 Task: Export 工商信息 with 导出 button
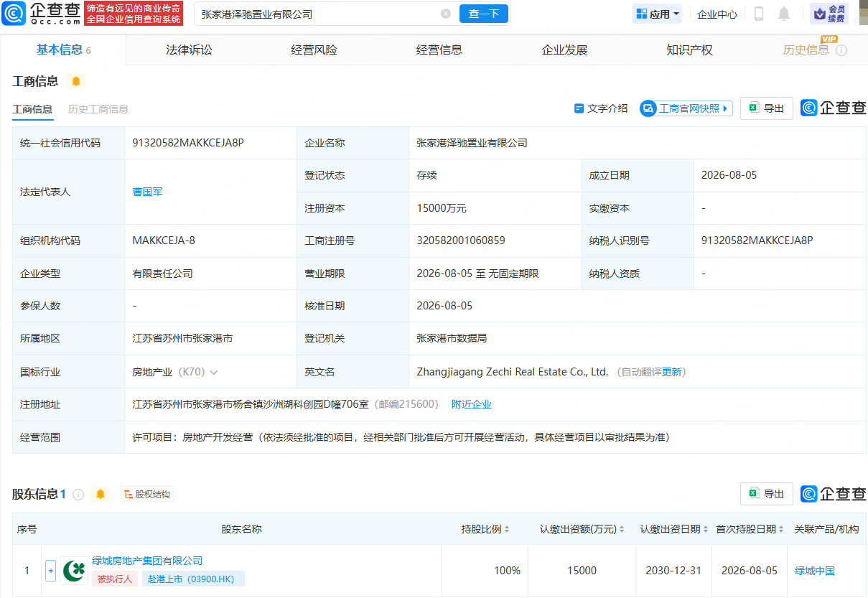767,108
